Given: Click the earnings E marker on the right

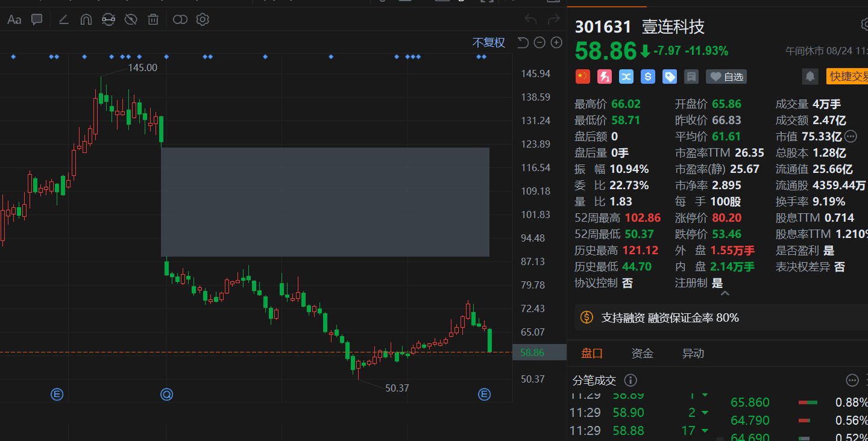Looking at the screenshot, I should (484, 395).
